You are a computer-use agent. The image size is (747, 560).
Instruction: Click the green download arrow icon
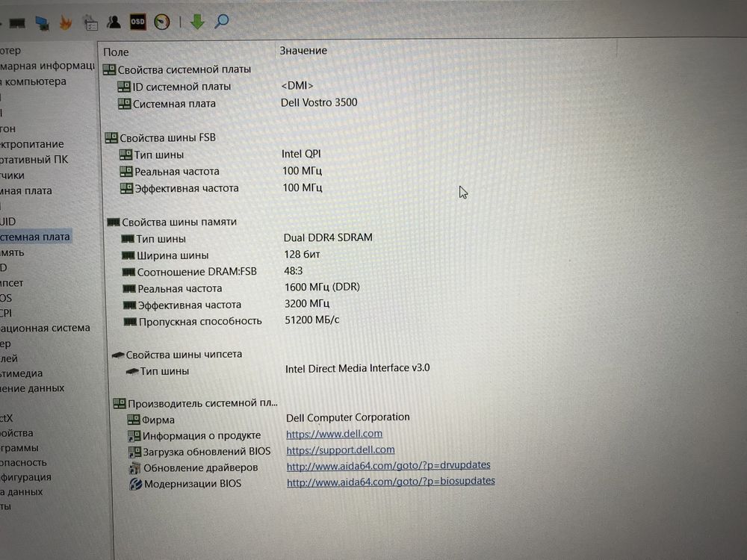(x=197, y=22)
